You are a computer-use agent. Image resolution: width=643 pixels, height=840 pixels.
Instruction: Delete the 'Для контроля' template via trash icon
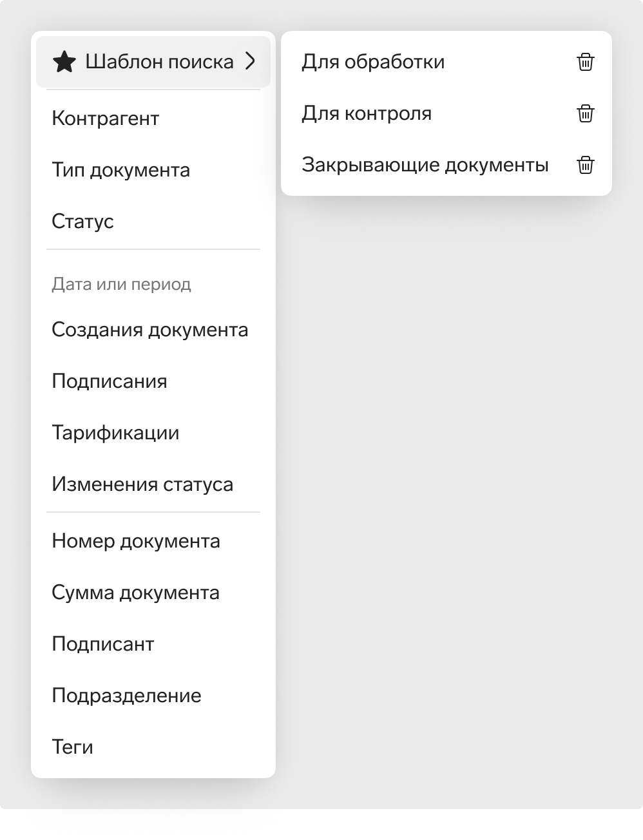(x=585, y=113)
